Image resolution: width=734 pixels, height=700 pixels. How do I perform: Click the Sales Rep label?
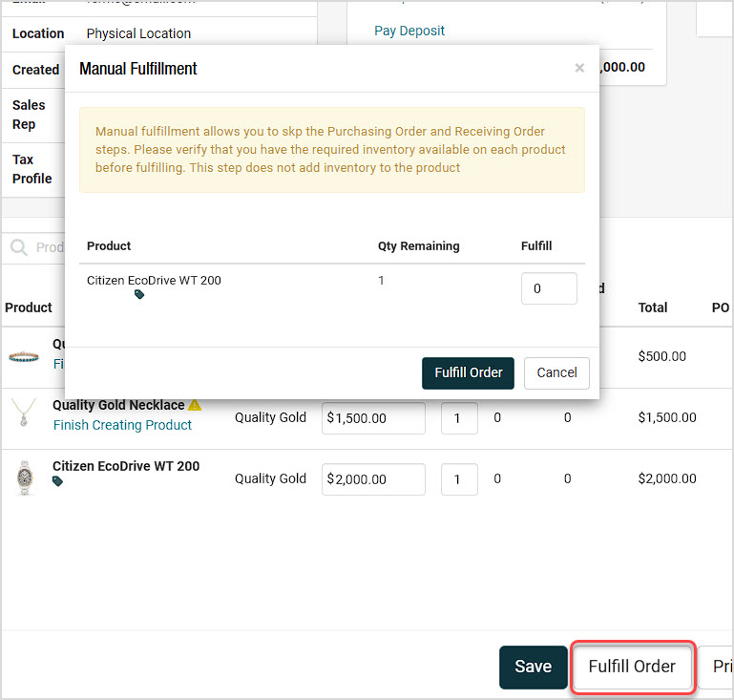[x=29, y=115]
